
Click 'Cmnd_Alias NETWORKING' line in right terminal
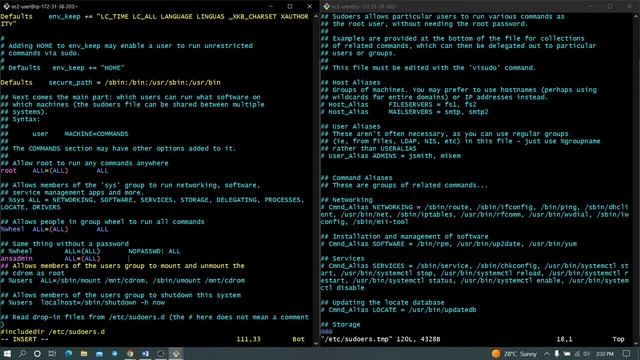(x=475, y=214)
